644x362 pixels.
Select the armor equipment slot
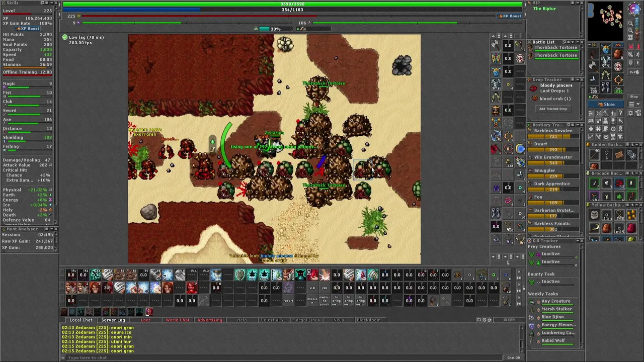tap(606, 61)
